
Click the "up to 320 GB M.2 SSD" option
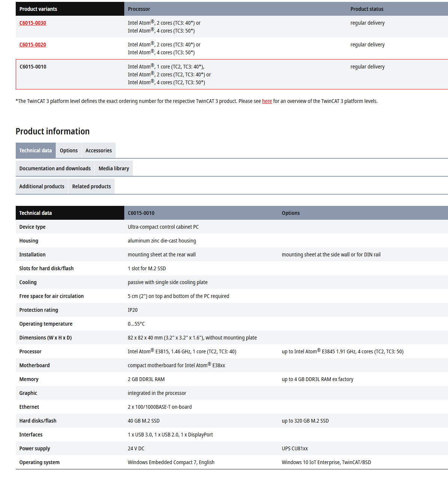click(x=305, y=421)
